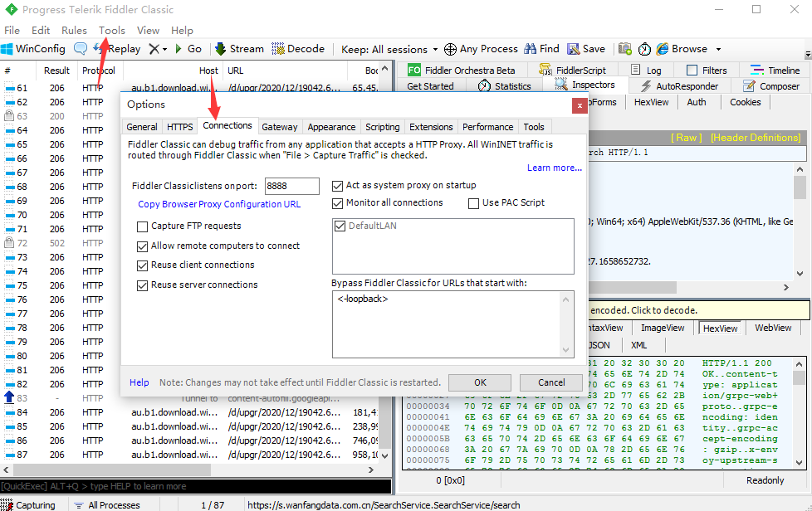Open WinConfig from the toolbar
The width and height of the screenshot is (812, 511).
(33, 49)
